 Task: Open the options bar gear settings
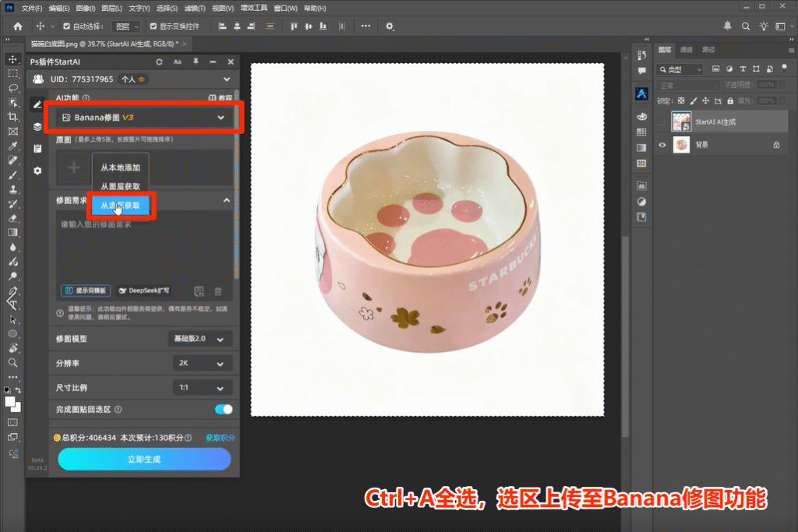390,26
